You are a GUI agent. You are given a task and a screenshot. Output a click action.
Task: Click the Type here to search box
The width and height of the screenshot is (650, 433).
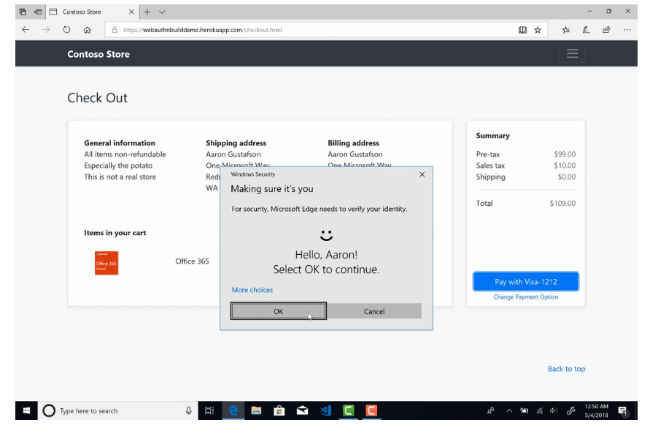pyautogui.click(x=118, y=411)
